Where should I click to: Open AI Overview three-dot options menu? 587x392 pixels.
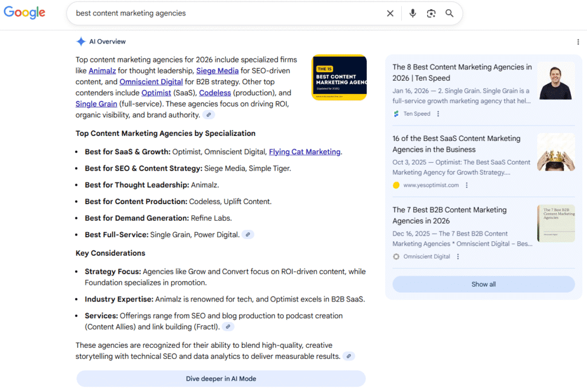tap(578, 42)
